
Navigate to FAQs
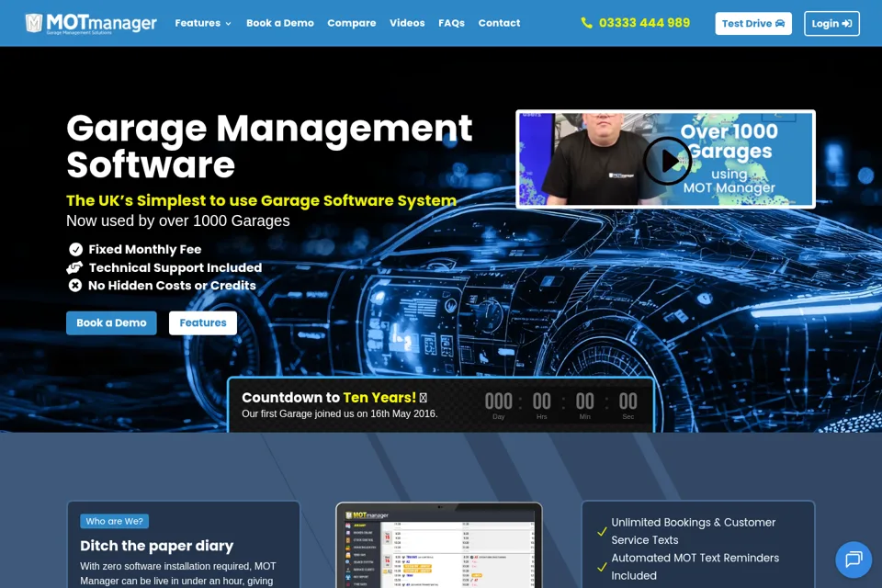click(x=451, y=23)
